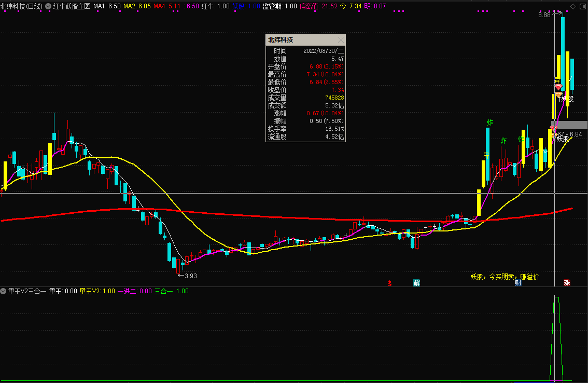This screenshot has height=383, width=588.
Task: Click the 北纬科技 popup title bar
Action: point(305,40)
